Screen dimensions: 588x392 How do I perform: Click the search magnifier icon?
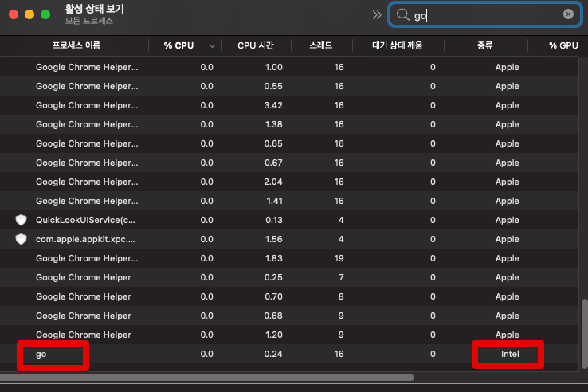click(402, 14)
